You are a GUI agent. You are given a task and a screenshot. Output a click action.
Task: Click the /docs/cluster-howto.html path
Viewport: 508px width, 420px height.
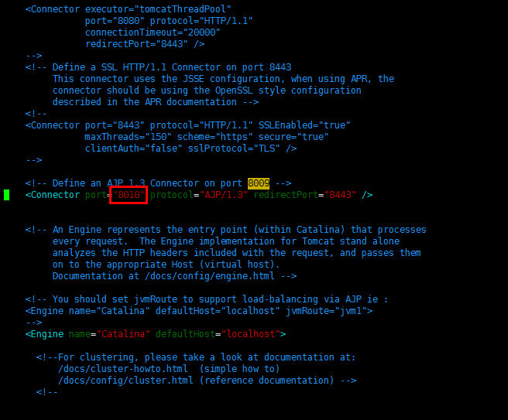123,369
